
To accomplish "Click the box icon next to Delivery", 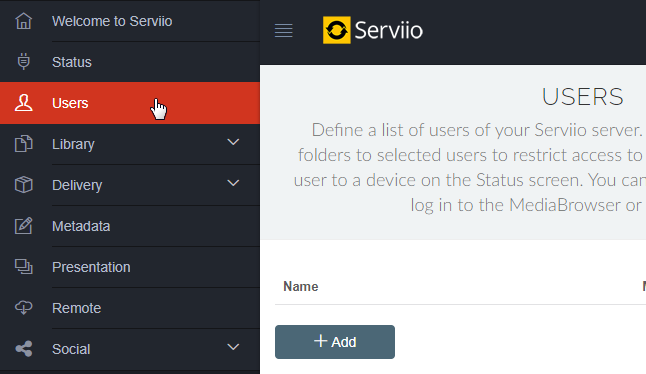I will click(x=23, y=185).
